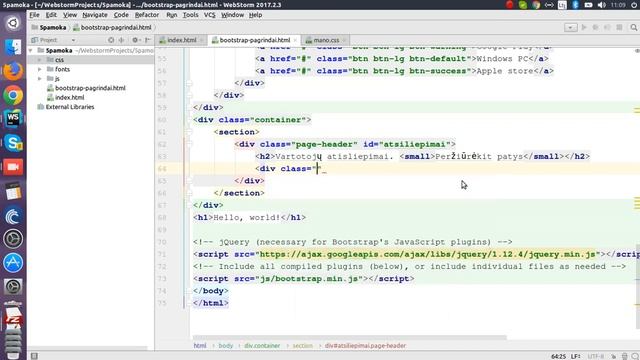The height and width of the screenshot is (360, 640).
Task: Open the Help menu
Action: 255,15
